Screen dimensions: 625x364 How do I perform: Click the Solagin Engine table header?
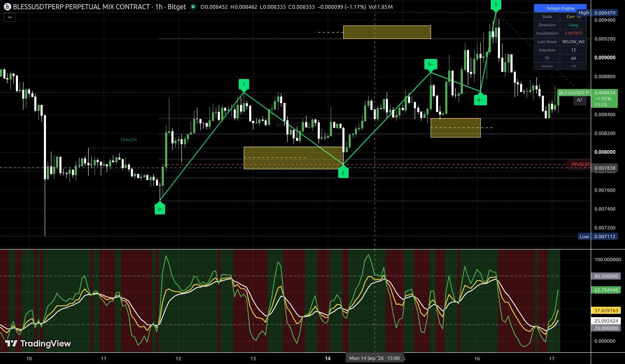[x=560, y=8]
